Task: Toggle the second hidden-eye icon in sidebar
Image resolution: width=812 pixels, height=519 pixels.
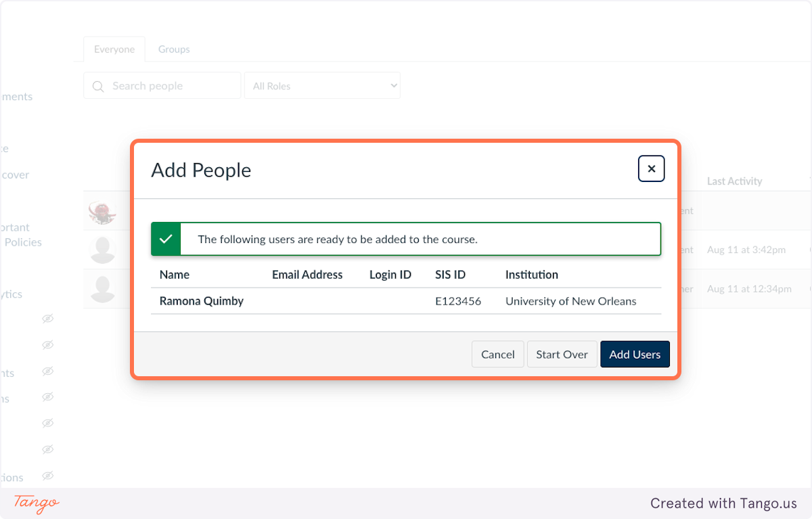Action: point(47,345)
